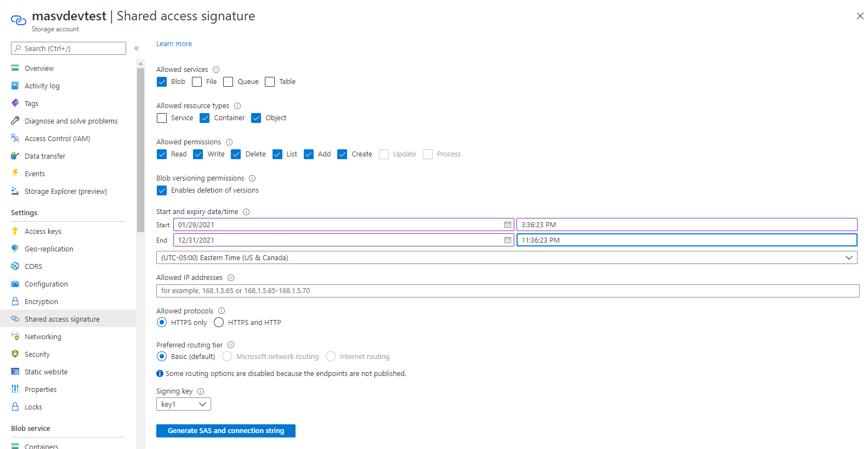Click the CORS icon
This screenshot has height=449, width=868.
15,266
